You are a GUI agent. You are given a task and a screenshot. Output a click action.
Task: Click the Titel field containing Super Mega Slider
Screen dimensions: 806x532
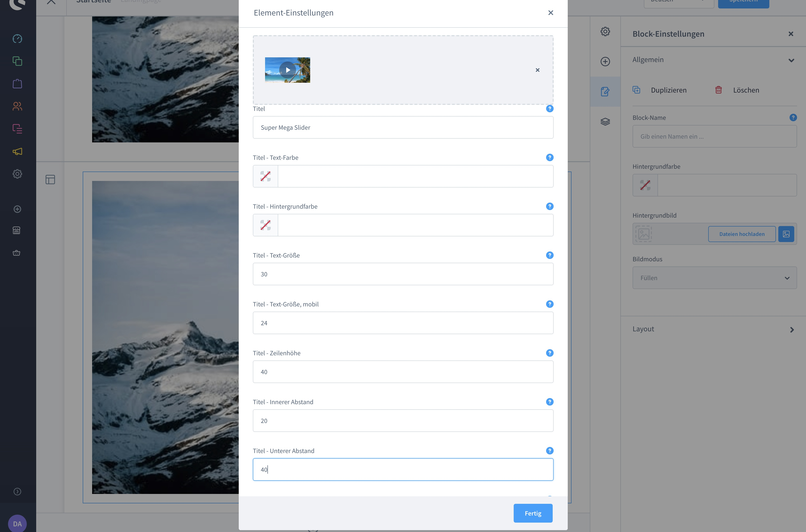(403, 127)
